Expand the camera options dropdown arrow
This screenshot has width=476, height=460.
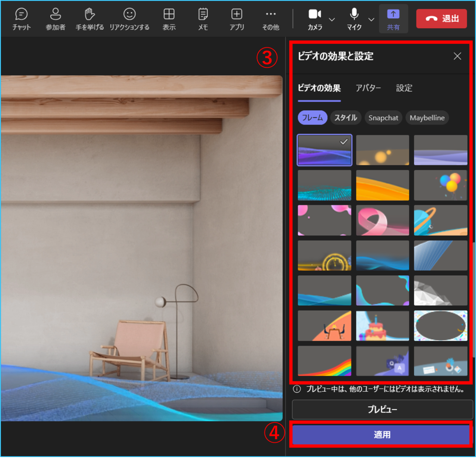pyautogui.click(x=332, y=20)
